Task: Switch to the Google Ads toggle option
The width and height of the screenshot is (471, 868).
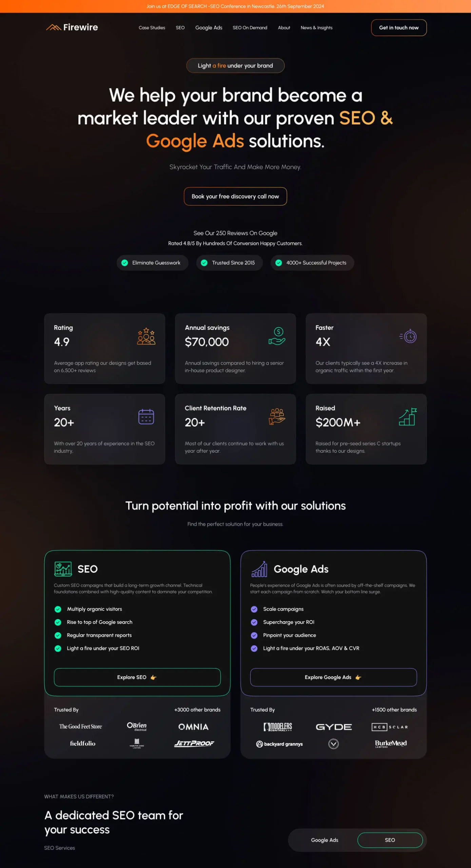Action: click(325, 840)
